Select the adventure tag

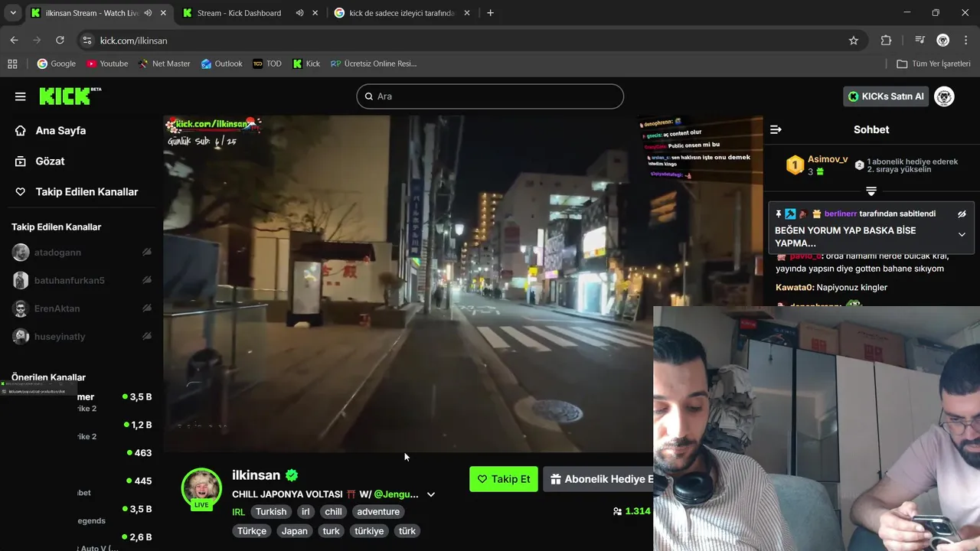tap(378, 512)
